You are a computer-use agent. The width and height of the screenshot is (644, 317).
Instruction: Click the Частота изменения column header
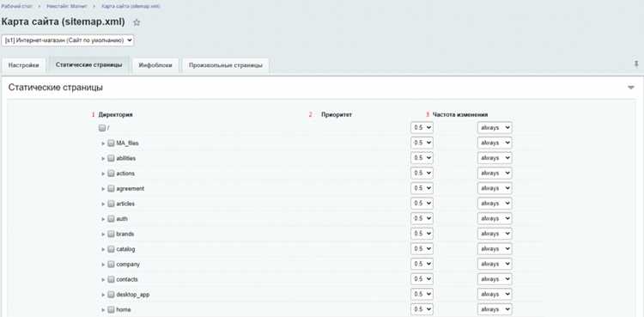point(460,115)
